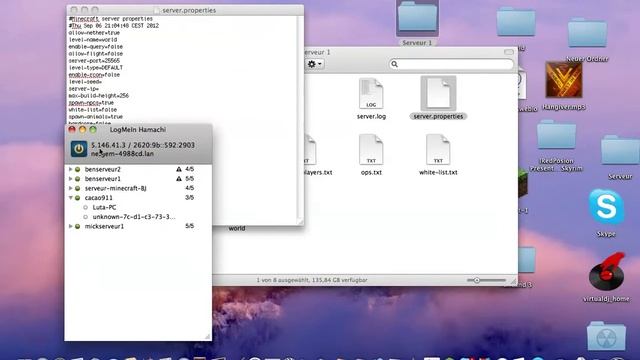
Task: Click offline circle of unknown-7c-d1 member
Action: pyautogui.click(x=85, y=217)
